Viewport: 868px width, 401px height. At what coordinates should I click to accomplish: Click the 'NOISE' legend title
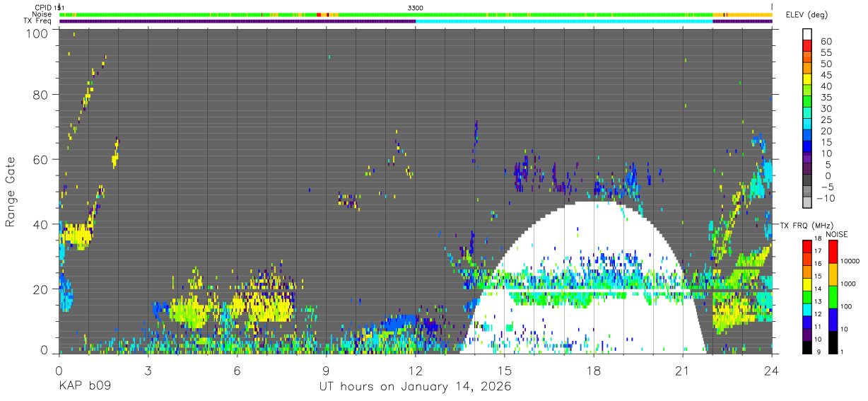tap(837, 234)
